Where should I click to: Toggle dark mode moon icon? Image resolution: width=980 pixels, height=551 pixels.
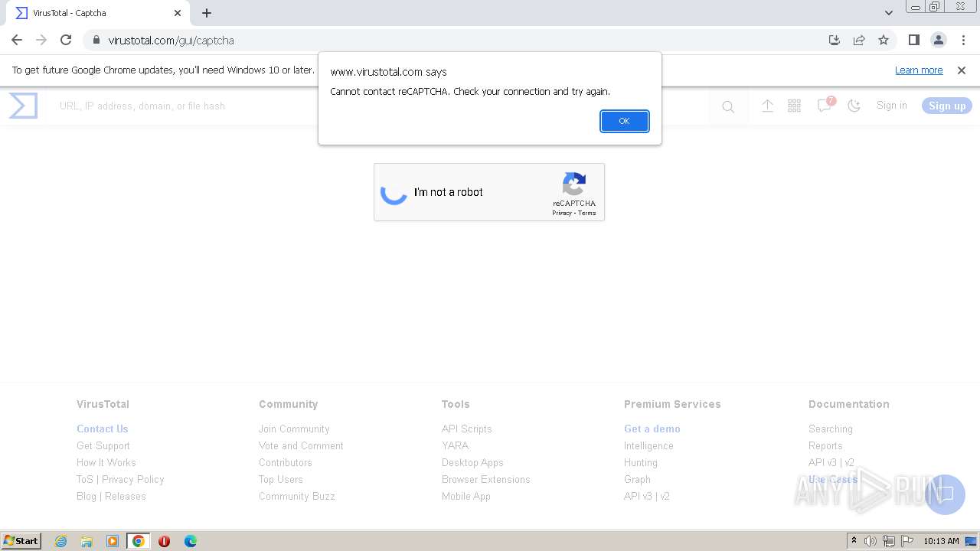coord(854,106)
